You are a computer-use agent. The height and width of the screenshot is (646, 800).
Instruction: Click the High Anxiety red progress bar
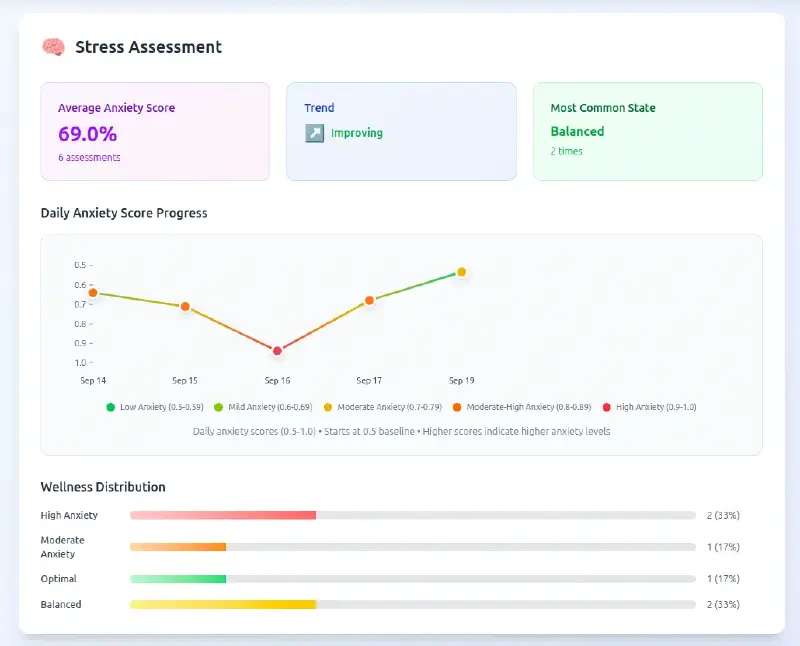pos(223,515)
